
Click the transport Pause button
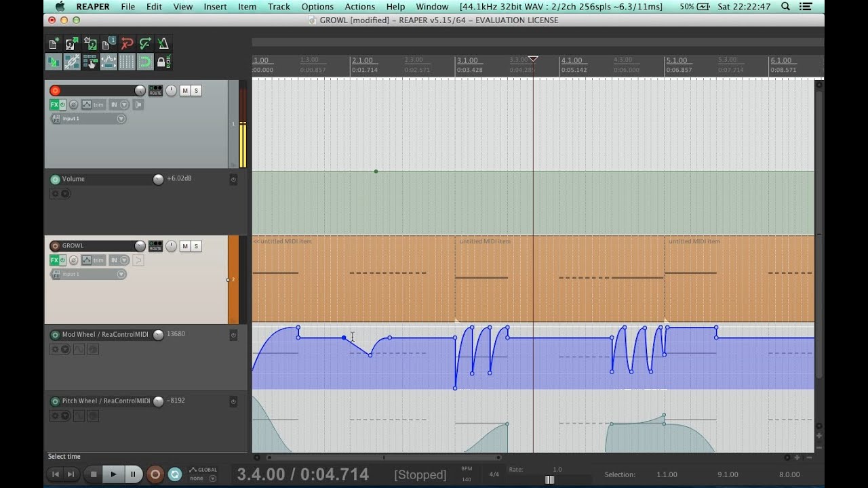[133, 474]
